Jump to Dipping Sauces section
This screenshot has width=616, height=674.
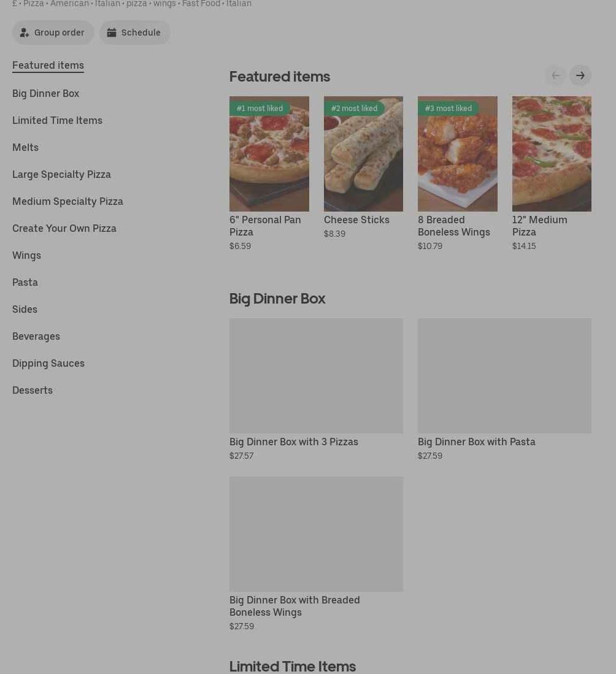coord(48,363)
